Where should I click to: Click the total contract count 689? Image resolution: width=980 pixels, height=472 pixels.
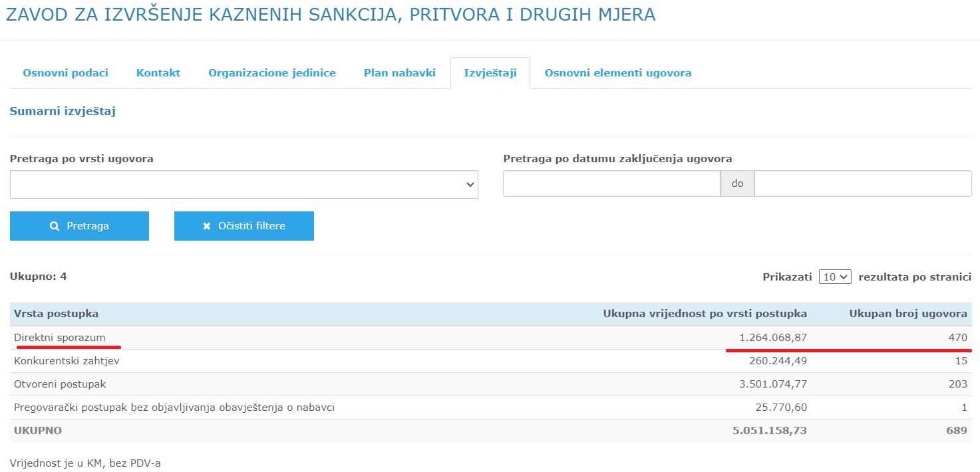[957, 431]
